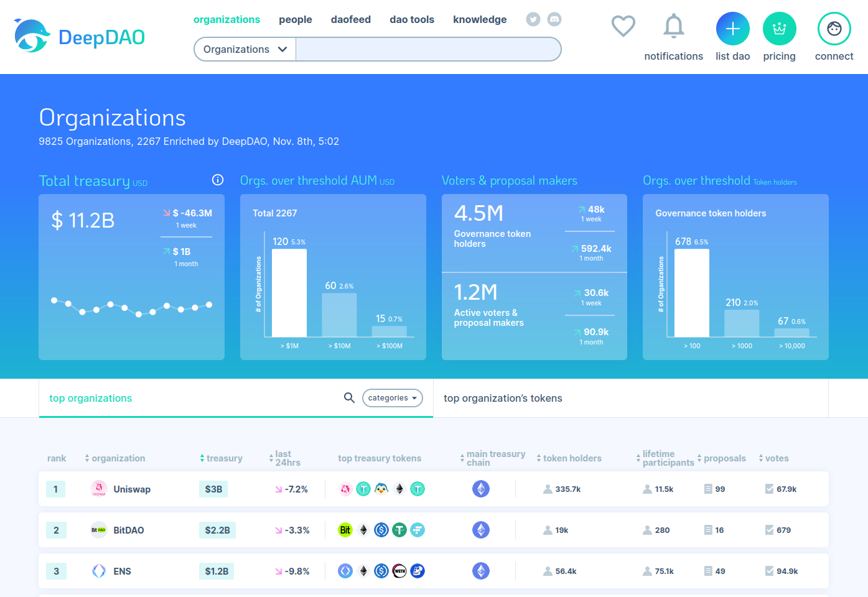Go to organizations nav item

226,19
